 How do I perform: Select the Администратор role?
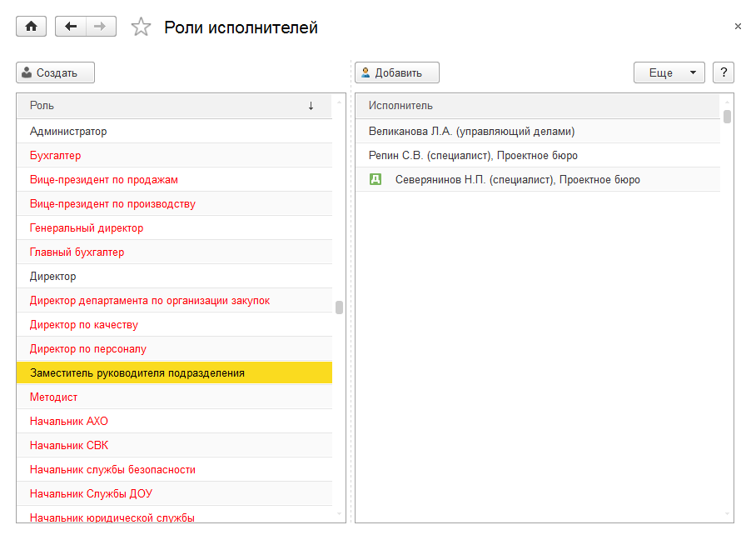(x=68, y=131)
